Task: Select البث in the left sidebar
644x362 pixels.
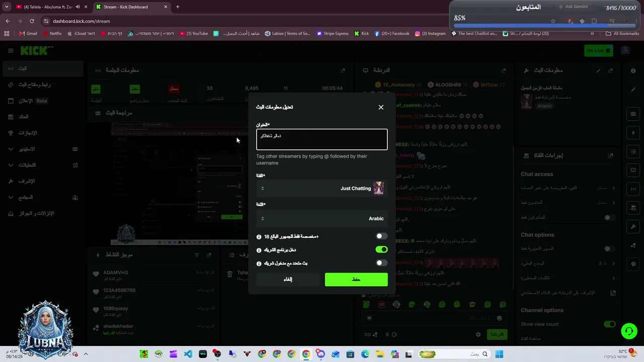Action: (43, 69)
